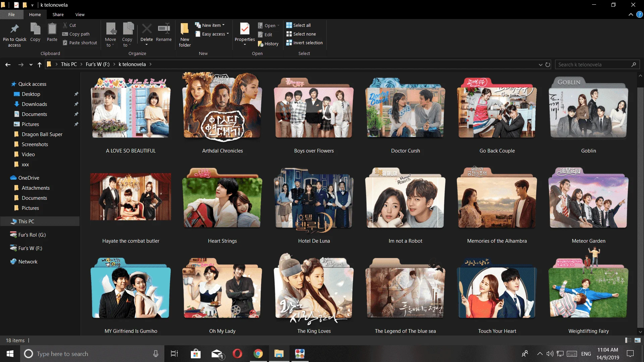Select Fur's Rol (G:) drive
This screenshot has height=362, width=644.
tap(32, 235)
